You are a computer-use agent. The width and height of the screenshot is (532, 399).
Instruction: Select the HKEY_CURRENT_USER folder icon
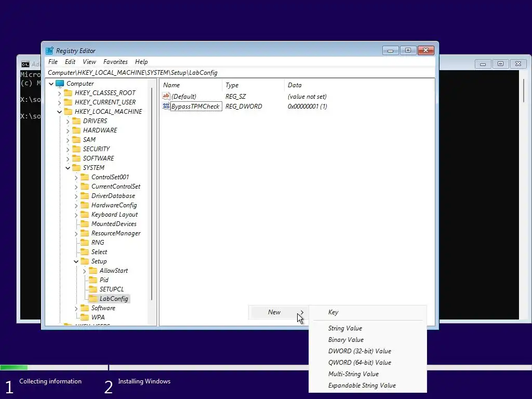tap(68, 102)
